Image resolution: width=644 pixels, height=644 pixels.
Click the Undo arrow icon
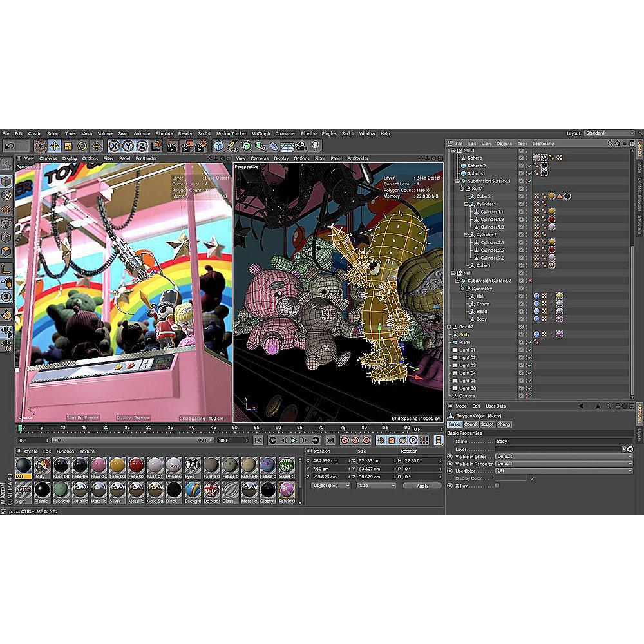click(9, 146)
